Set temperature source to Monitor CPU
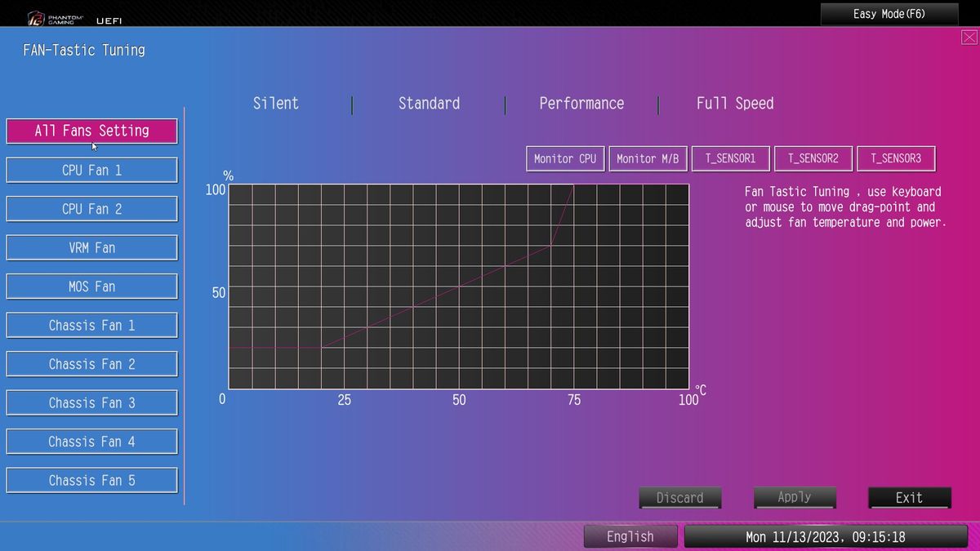980x551 pixels. pos(565,158)
